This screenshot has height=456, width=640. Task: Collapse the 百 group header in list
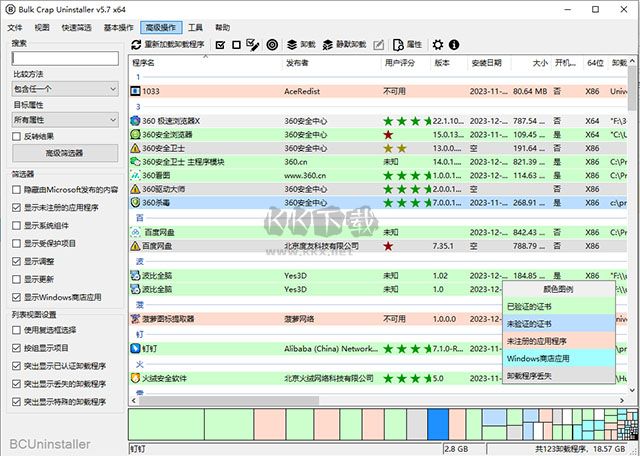(x=140, y=217)
